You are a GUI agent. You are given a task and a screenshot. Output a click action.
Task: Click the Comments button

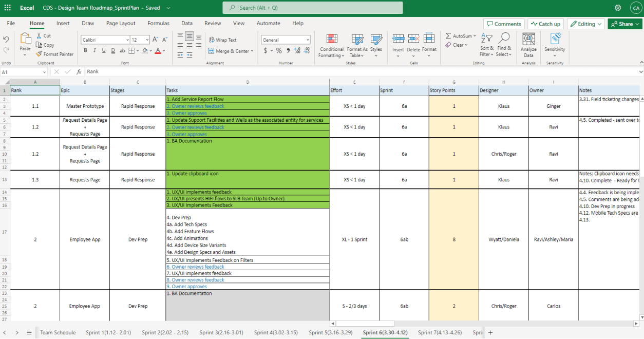click(503, 24)
